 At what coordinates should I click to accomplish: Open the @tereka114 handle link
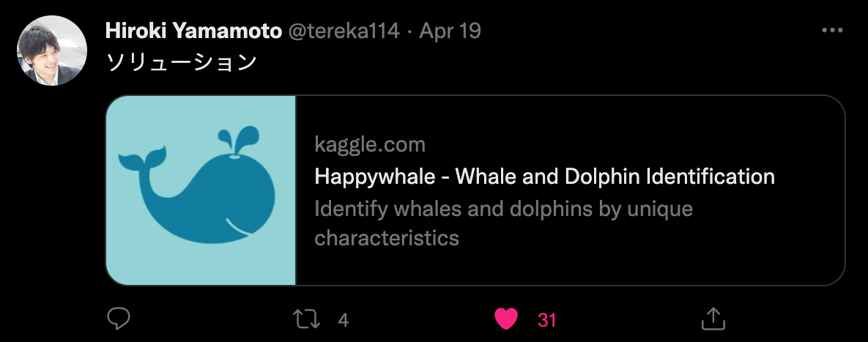click(343, 31)
